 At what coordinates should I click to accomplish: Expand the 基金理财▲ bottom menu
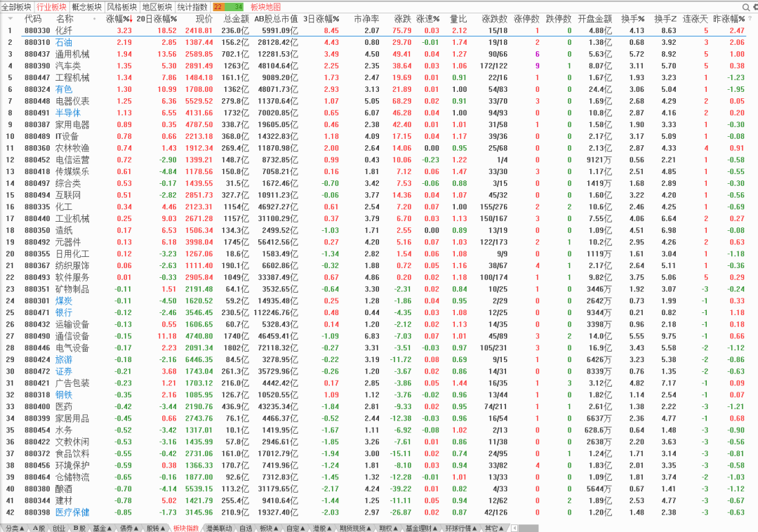coord(422,528)
